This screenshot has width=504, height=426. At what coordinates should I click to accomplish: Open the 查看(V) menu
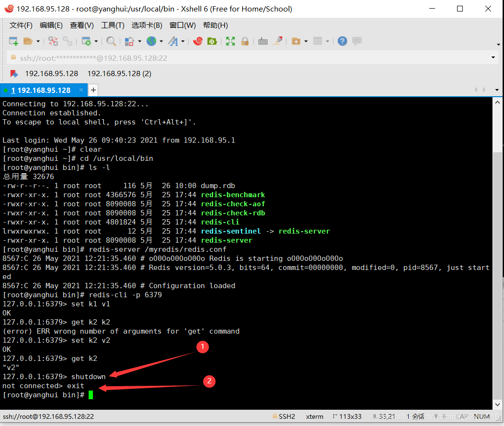(x=81, y=25)
